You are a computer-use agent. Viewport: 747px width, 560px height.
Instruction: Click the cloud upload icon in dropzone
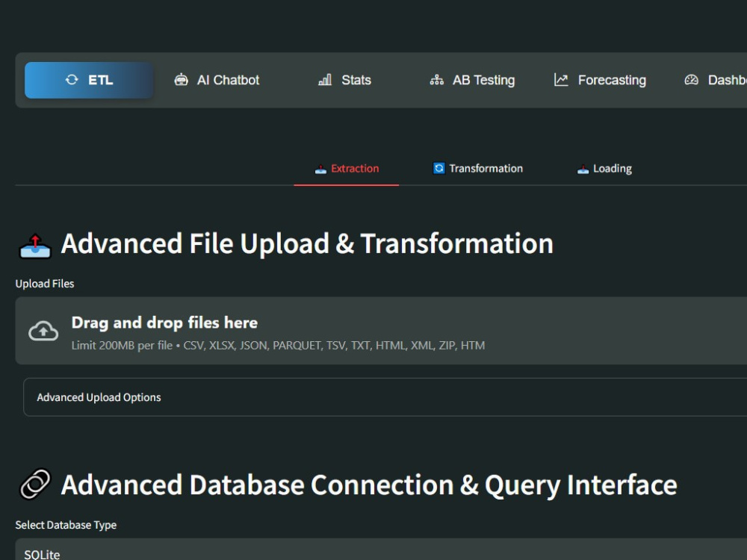pyautogui.click(x=43, y=331)
